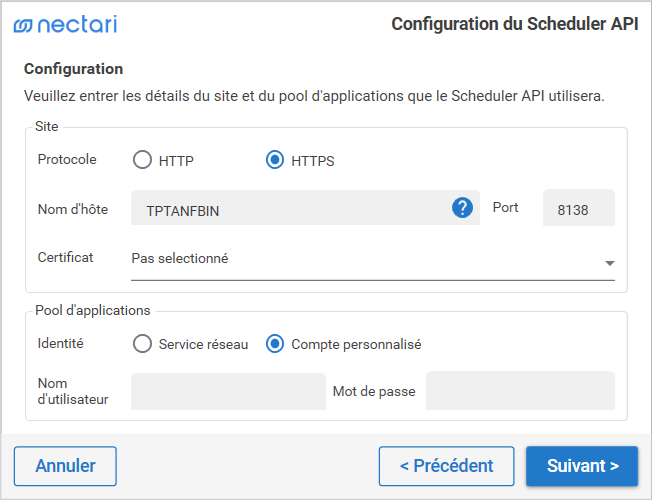The image size is (652, 500).
Task: Pick the Compte personnalisé identity option
Action: click(x=275, y=344)
